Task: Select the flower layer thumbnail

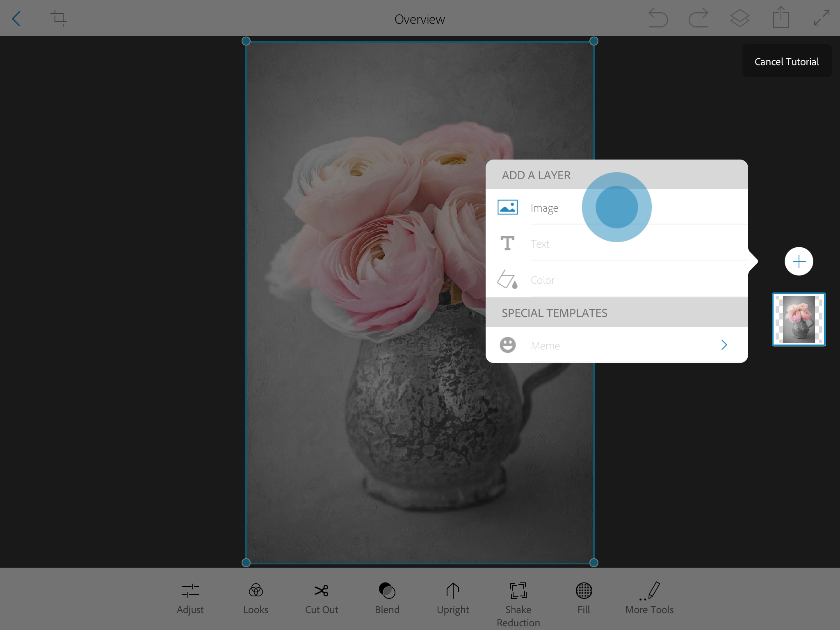Action: click(x=799, y=319)
